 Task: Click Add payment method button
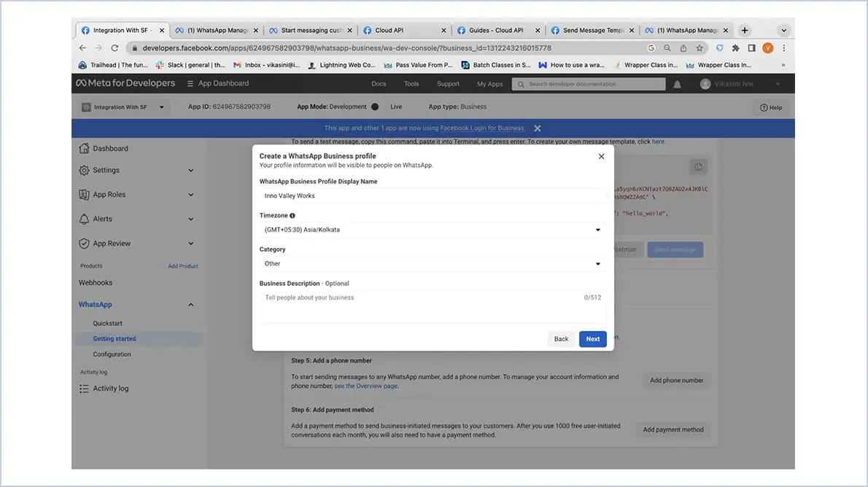coord(673,430)
